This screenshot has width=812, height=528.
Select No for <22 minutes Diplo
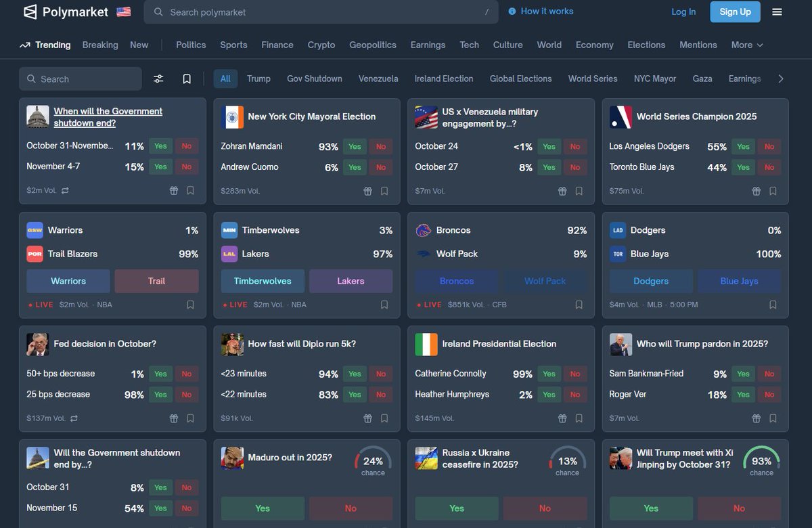381,395
